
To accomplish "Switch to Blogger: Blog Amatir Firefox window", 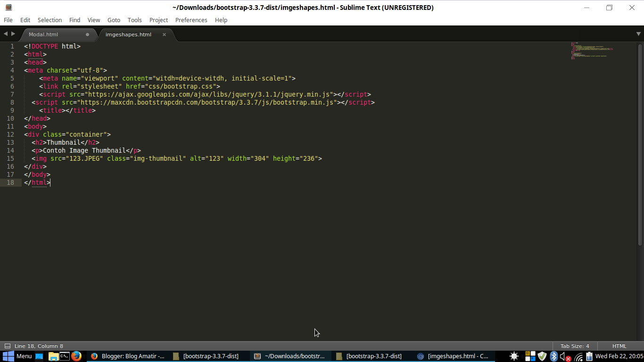I will pos(127,356).
